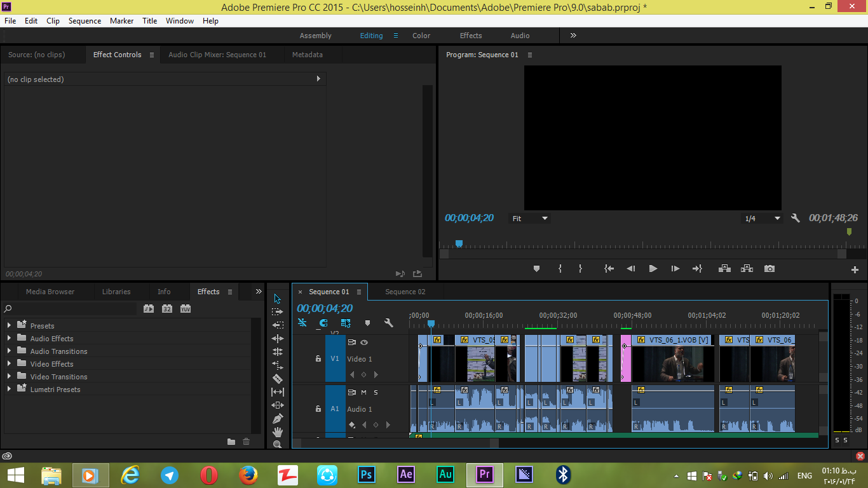Mute the Audio 1 track
The image size is (868, 488).
point(363,392)
